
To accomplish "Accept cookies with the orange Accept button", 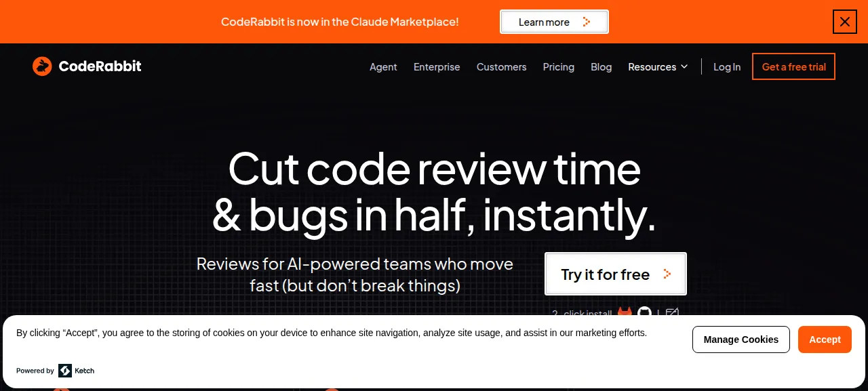I will [x=825, y=339].
